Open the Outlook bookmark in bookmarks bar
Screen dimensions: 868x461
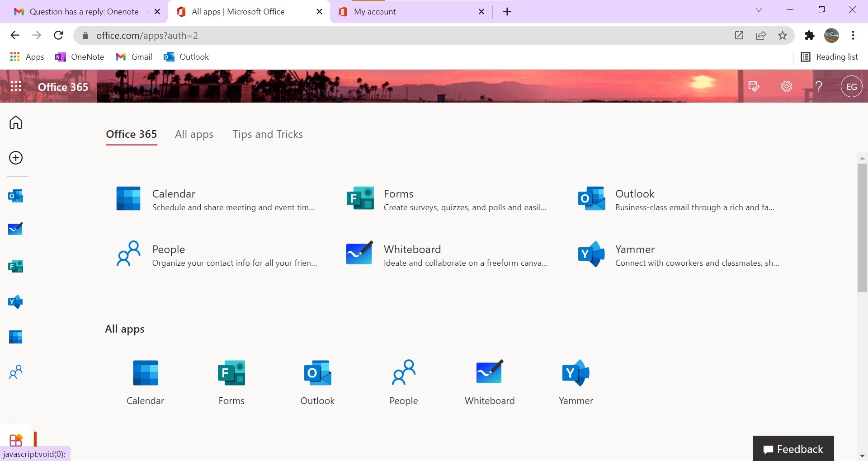pyautogui.click(x=186, y=57)
